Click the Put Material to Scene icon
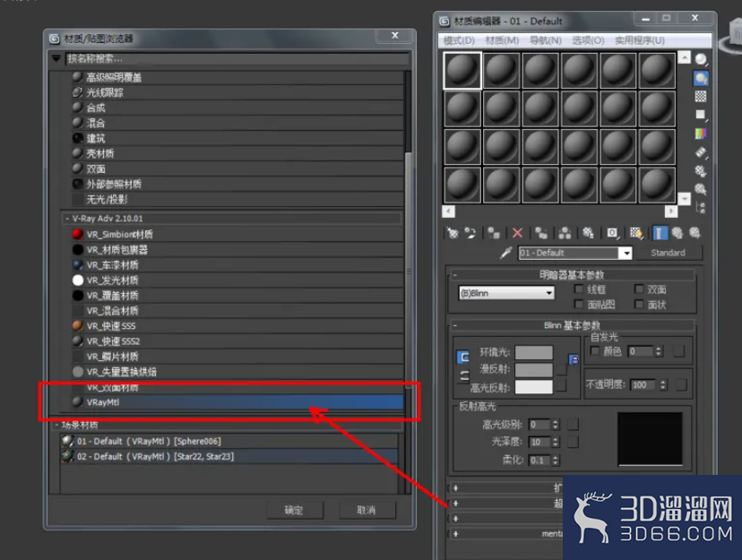Viewport: 742px width, 560px height. click(470, 233)
